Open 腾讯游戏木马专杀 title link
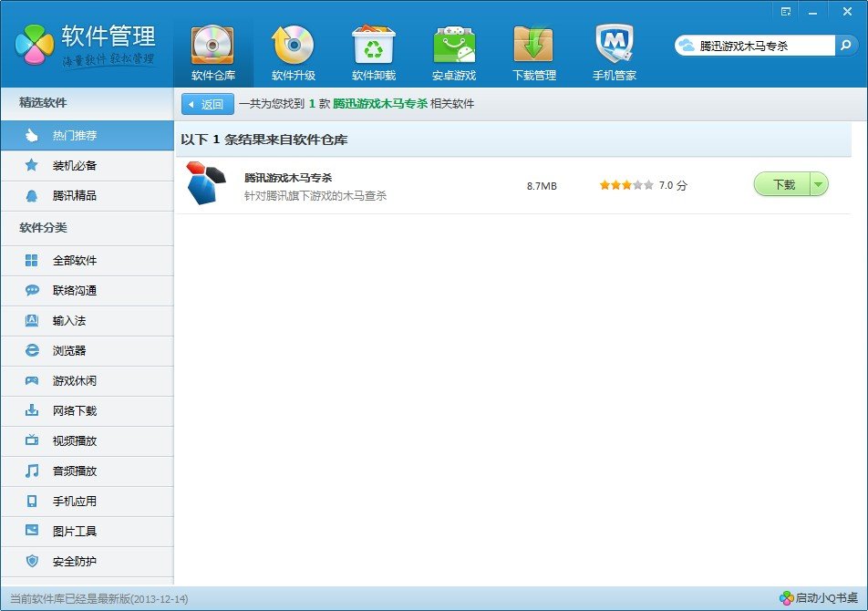This screenshot has height=611, width=868. (287, 177)
